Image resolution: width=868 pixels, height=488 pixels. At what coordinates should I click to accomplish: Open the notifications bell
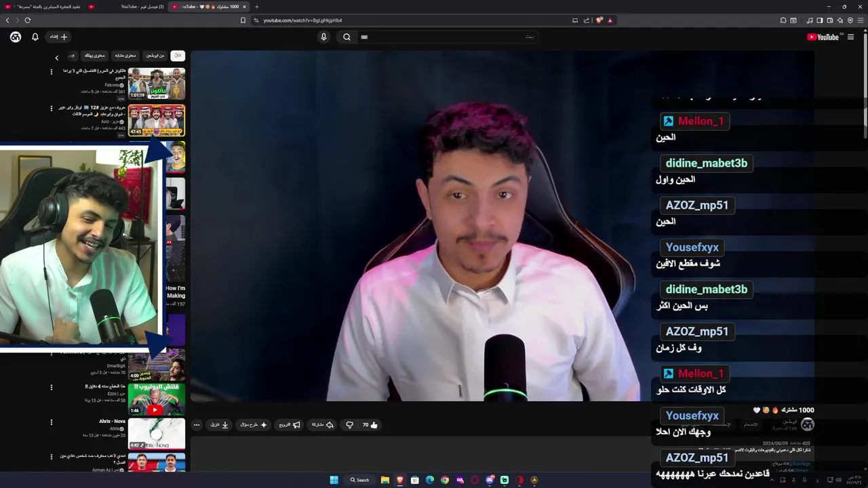35,37
